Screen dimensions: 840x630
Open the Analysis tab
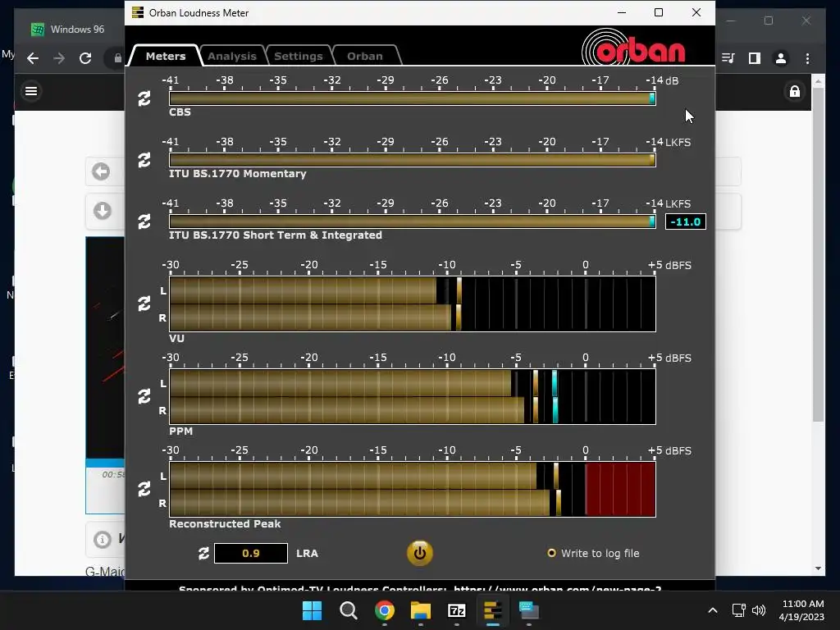pos(232,56)
